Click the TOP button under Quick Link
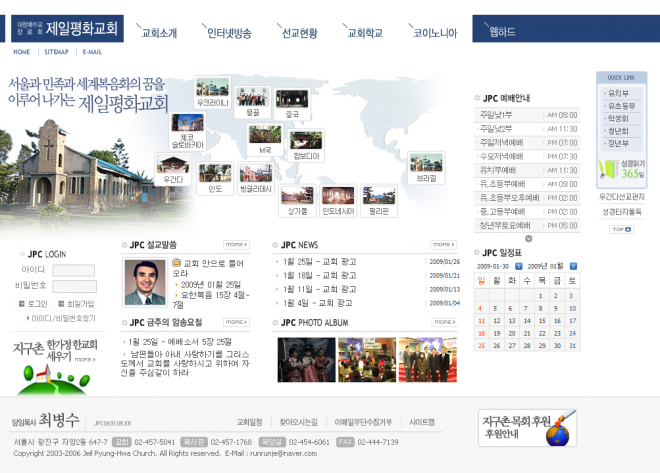This screenshot has height=473, width=660. pyautogui.click(x=620, y=229)
